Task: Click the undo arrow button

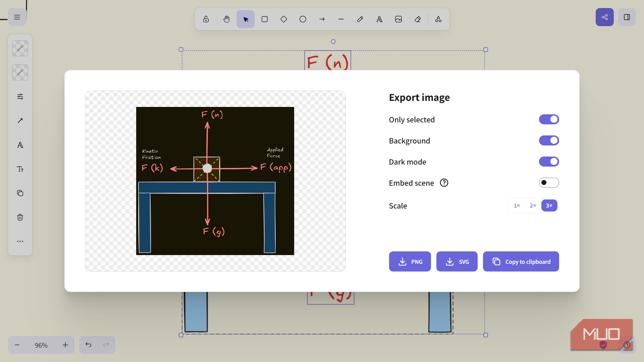Action: coord(88,345)
